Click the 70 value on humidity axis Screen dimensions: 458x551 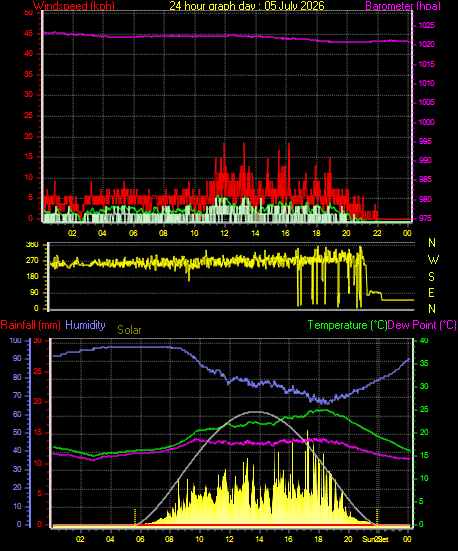tap(17, 396)
